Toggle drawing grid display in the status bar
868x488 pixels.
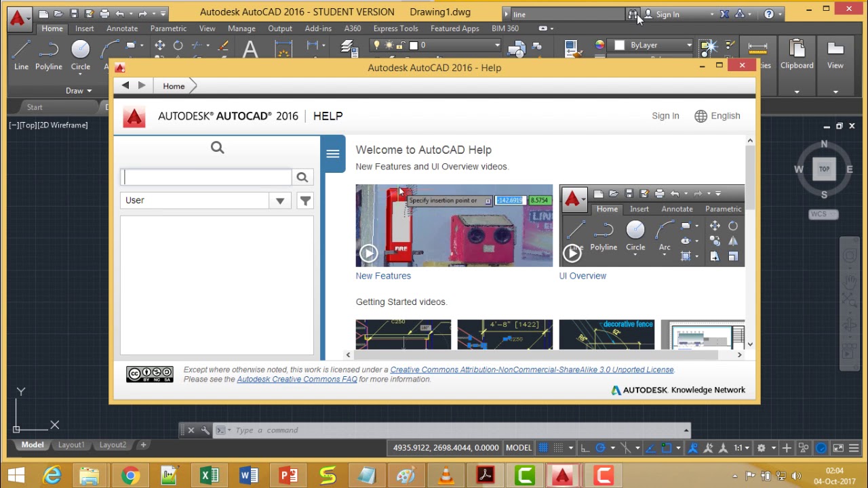pyautogui.click(x=543, y=448)
